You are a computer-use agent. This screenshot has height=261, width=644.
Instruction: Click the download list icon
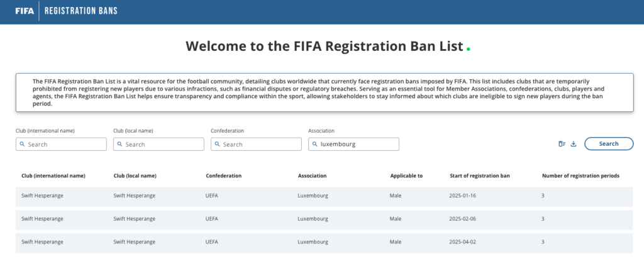click(574, 144)
